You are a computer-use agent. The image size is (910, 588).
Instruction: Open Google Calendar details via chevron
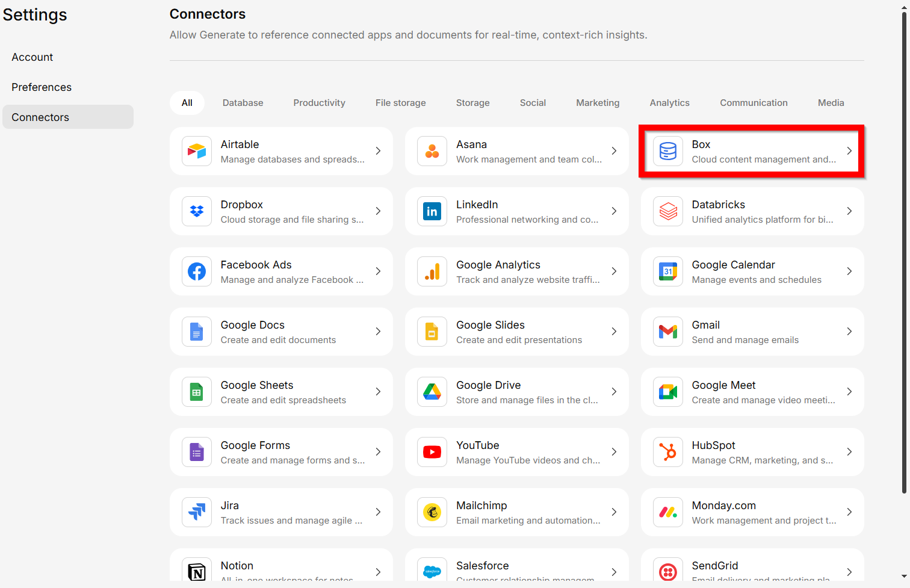849,271
